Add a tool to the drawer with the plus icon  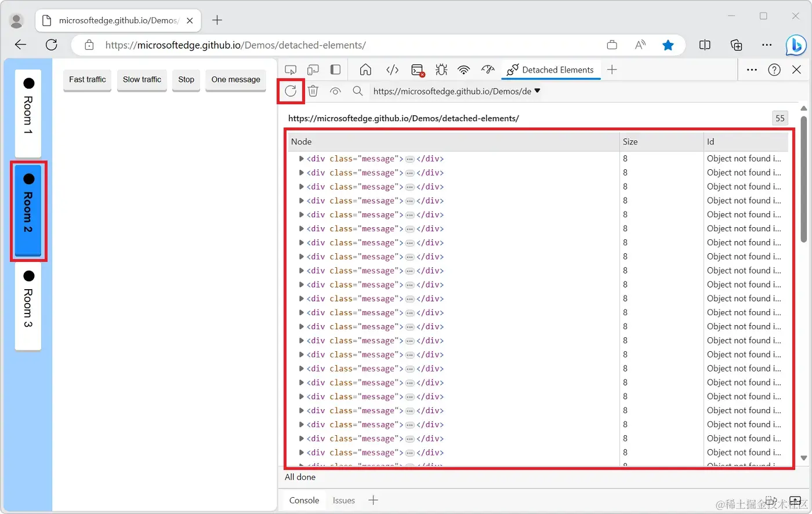pyautogui.click(x=374, y=500)
